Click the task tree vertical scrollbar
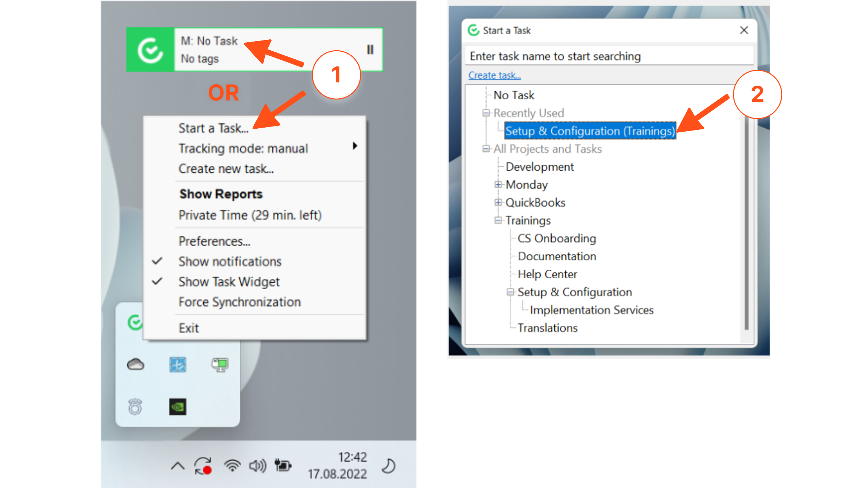This screenshot has height=488, width=868. click(746, 224)
